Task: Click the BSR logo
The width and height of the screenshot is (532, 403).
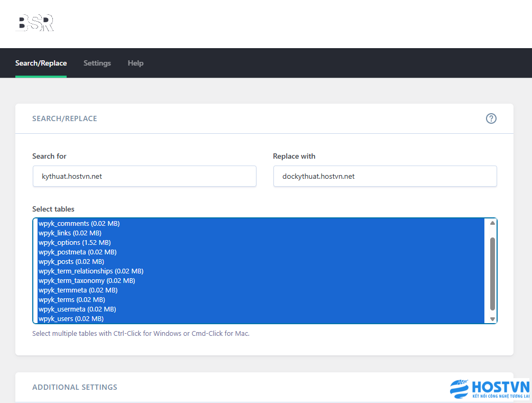Action: [x=35, y=23]
